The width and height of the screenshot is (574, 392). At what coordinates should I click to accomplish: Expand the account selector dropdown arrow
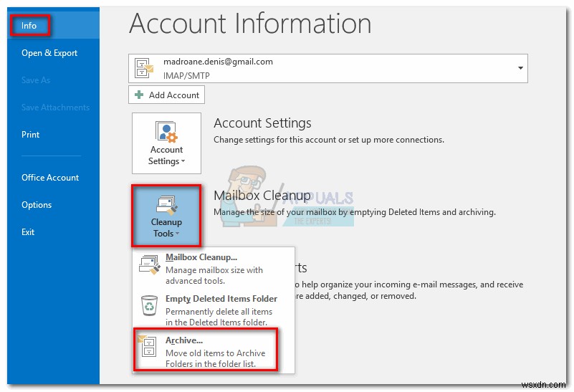click(x=520, y=68)
